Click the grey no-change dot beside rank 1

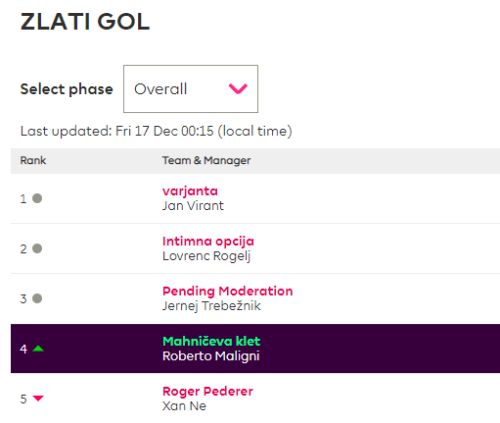(x=37, y=198)
